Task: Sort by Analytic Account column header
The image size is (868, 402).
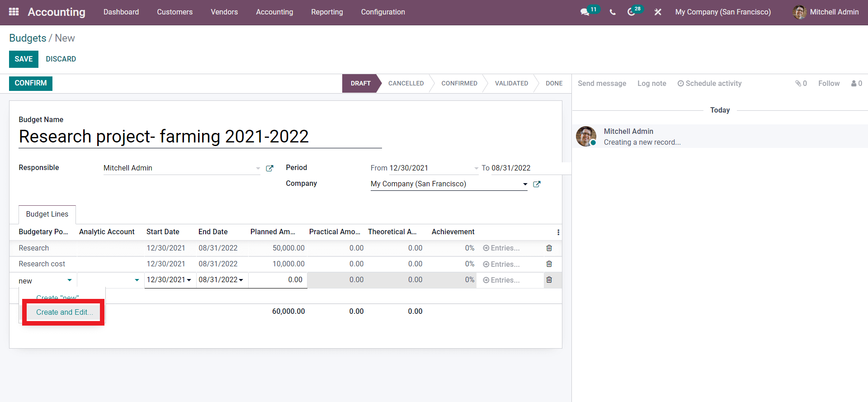Action: [x=107, y=232]
